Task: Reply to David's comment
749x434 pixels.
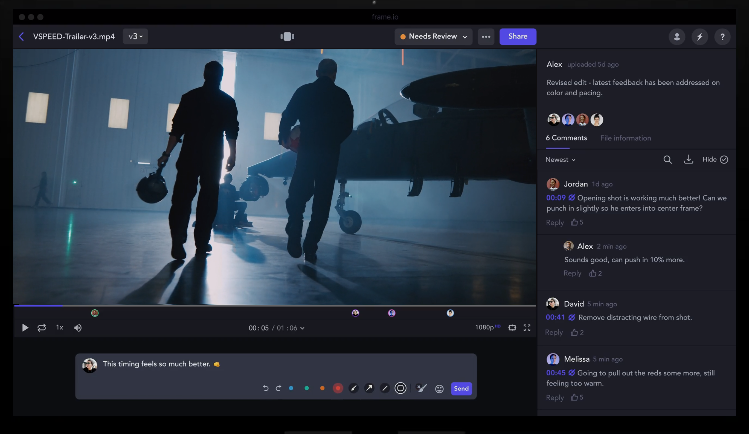Action: tap(554, 332)
